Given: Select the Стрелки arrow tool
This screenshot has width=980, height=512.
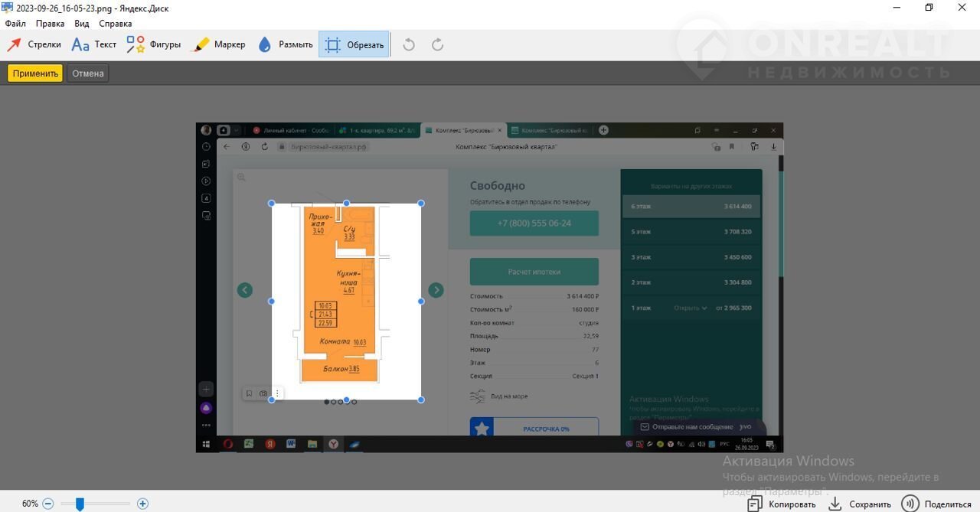Looking at the screenshot, I should [34, 44].
